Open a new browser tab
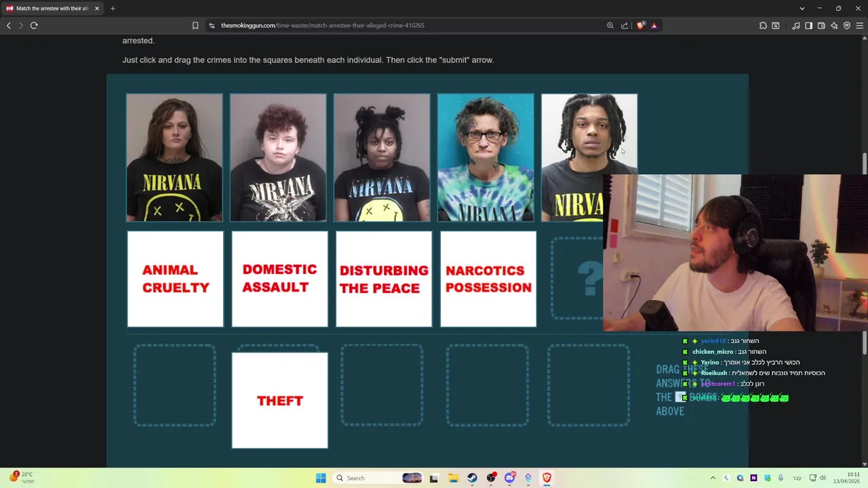Screen dimensions: 868x488 pyautogui.click(x=113, y=8)
